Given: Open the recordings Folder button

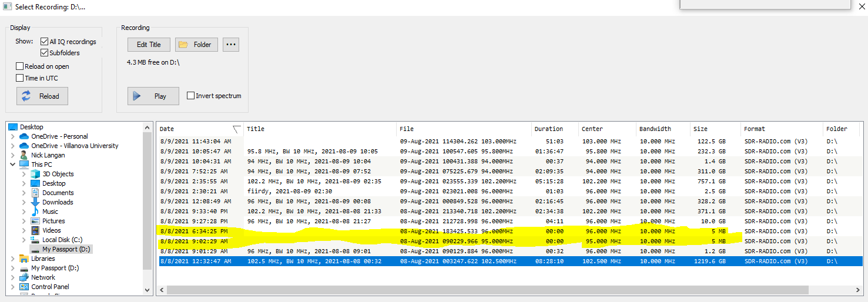Looking at the screenshot, I should [196, 45].
